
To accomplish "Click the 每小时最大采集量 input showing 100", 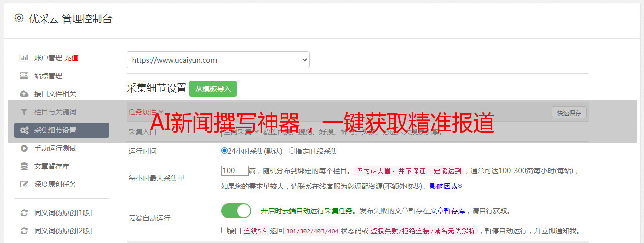I will (x=235, y=171).
